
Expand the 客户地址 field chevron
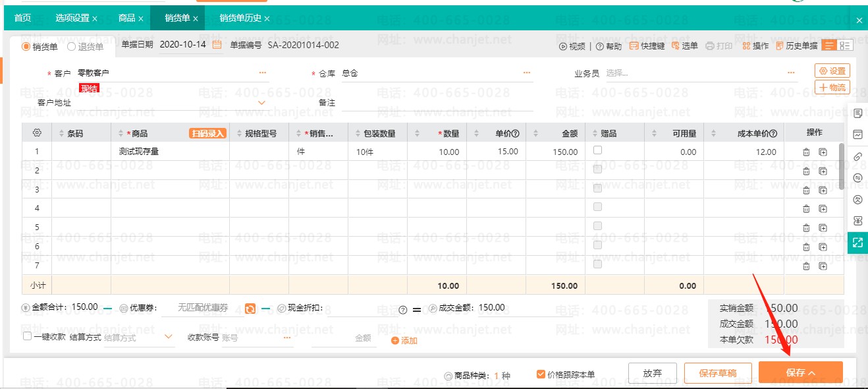tap(261, 102)
